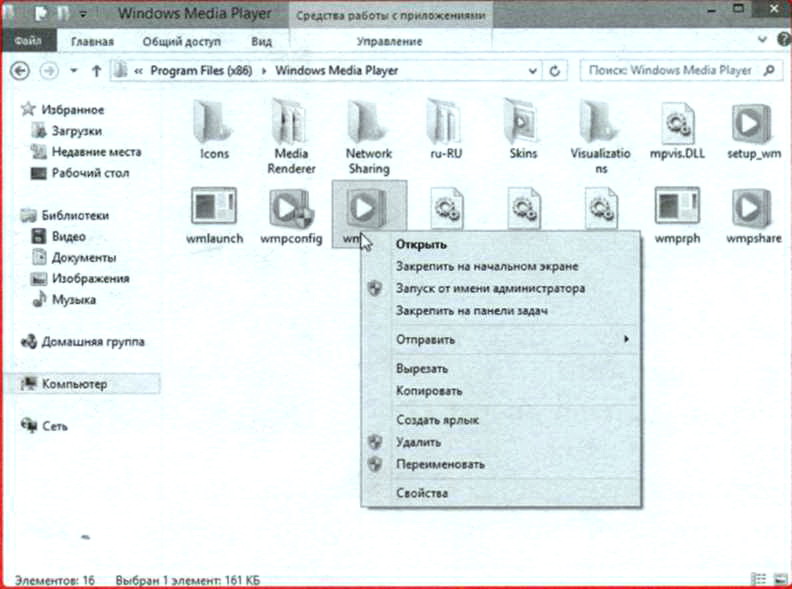Open the Skins folder

pos(523,124)
